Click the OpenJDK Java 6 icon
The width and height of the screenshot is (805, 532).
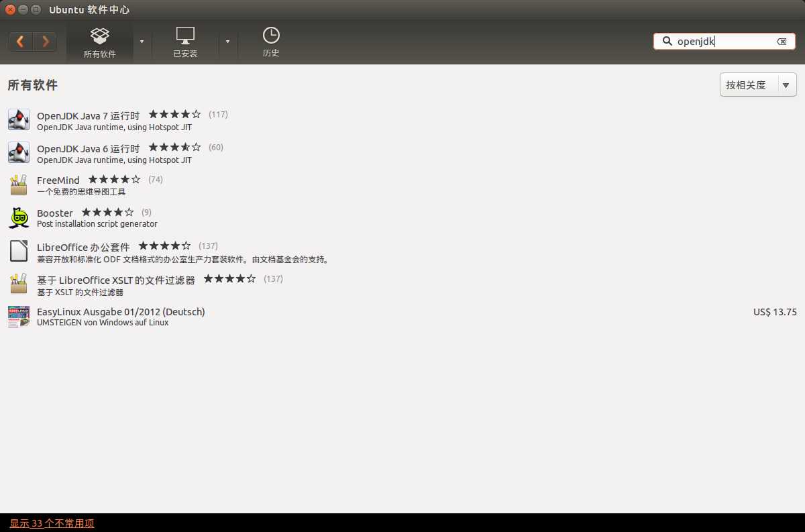pyautogui.click(x=19, y=152)
